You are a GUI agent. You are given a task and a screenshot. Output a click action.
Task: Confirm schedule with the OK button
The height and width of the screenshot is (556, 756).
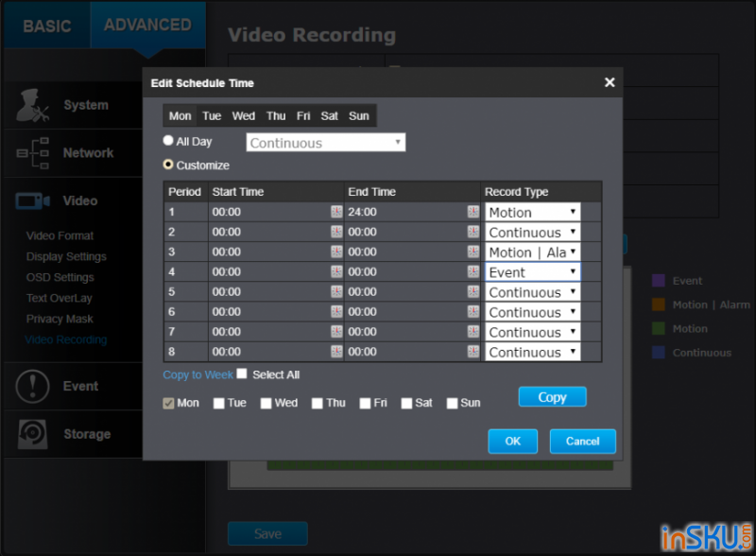point(512,442)
